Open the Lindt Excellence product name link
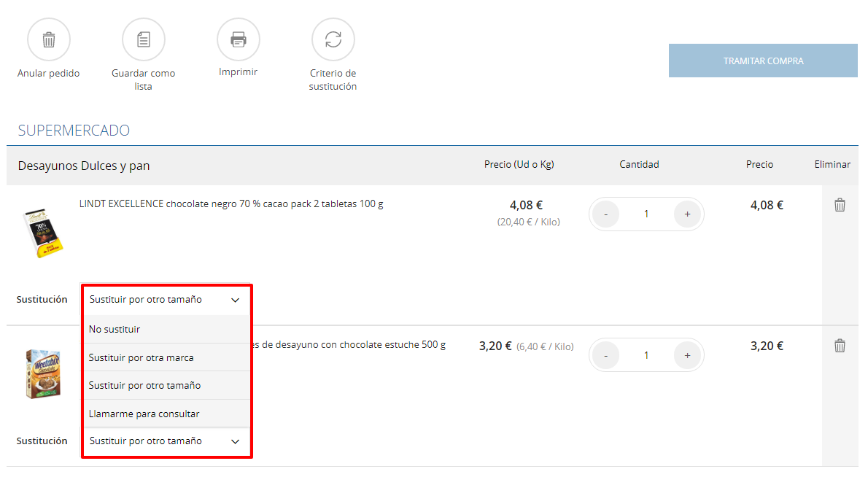 click(x=231, y=204)
